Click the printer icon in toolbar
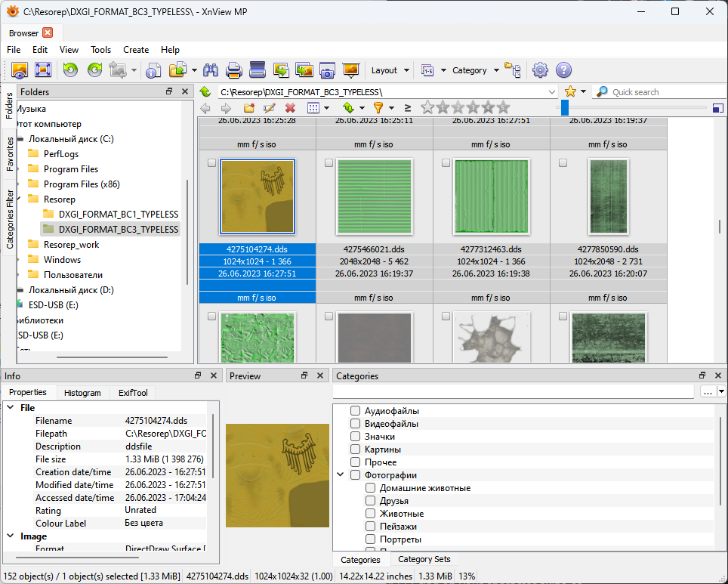The image size is (728, 584). [234, 70]
